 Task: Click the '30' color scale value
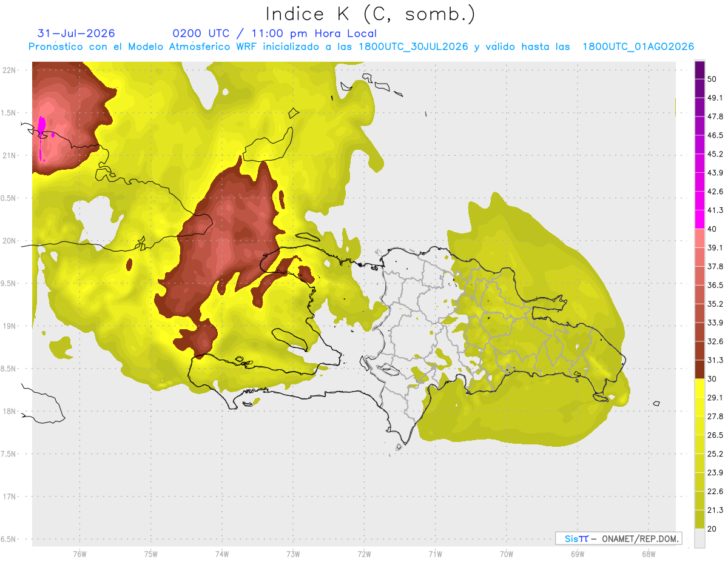[713, 378]
